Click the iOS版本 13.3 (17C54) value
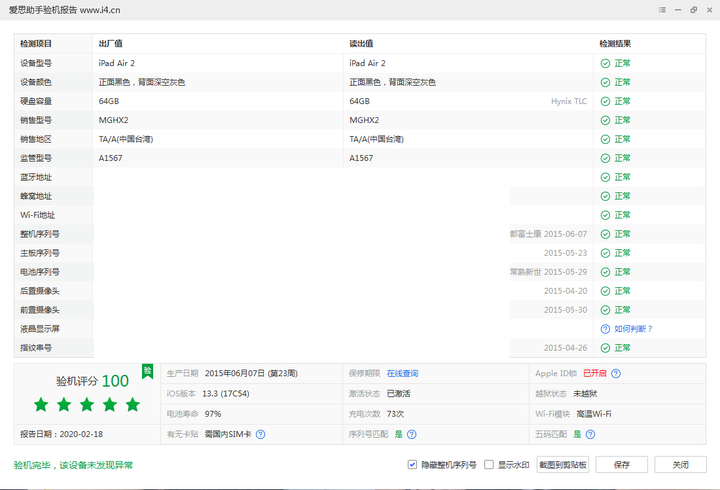This screenshot has width=720, height=490. click(x=225, y=394)
